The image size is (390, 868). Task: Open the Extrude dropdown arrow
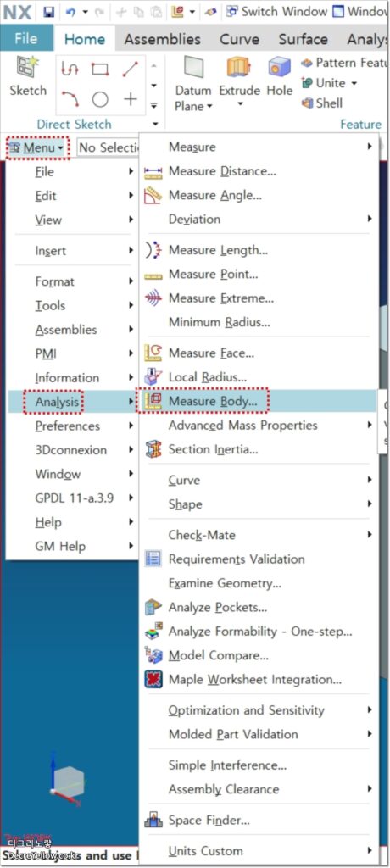(x=240, y=103)
